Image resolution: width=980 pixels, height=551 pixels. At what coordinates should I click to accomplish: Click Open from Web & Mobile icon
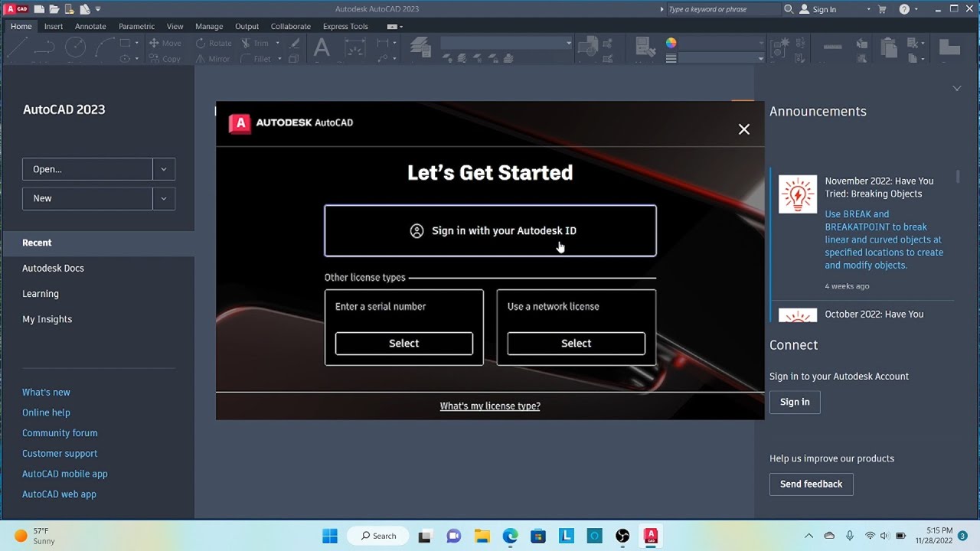pyautogui.click(x=70, y=9)
